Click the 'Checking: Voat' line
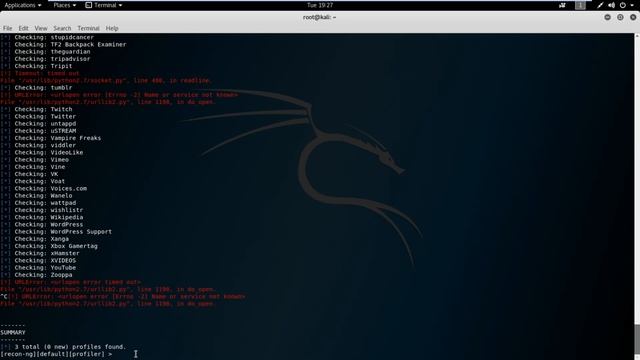640x360 pixels. point(33,181)
